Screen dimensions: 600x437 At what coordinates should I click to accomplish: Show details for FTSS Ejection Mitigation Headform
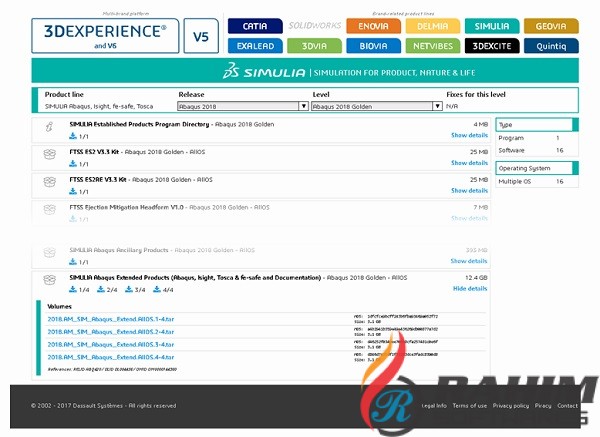(469, 218)
